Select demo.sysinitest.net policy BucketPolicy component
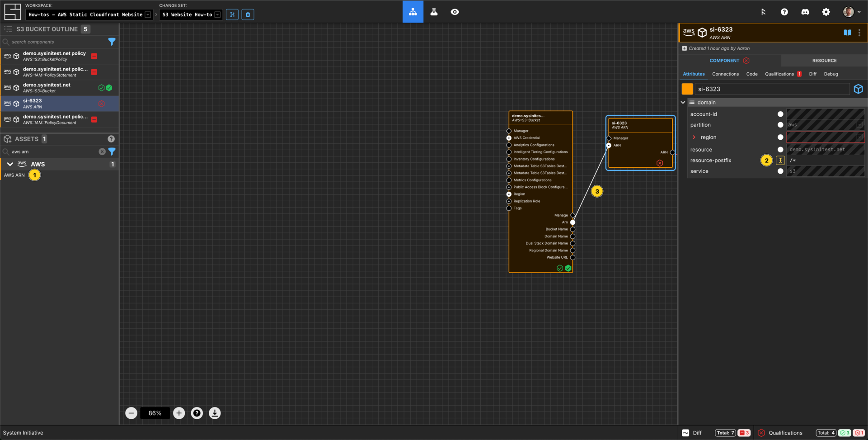 click(x=60, y=56)
